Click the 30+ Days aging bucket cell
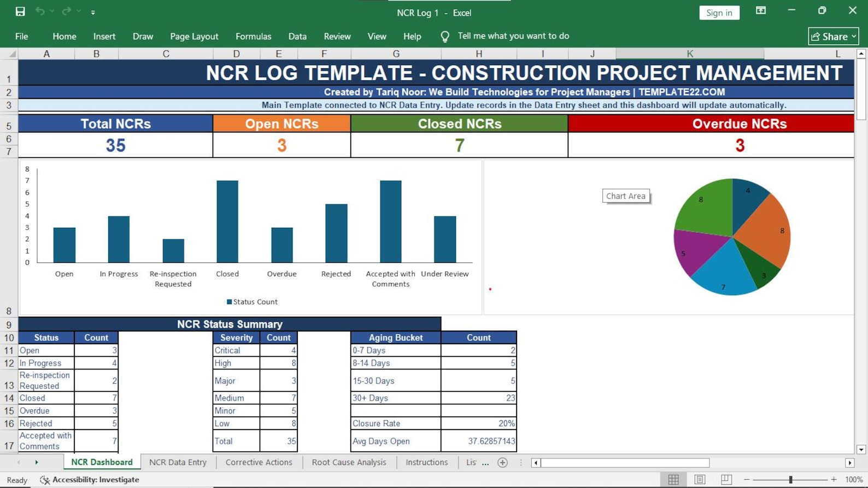 pyautogui.click(x=396, y=398)
